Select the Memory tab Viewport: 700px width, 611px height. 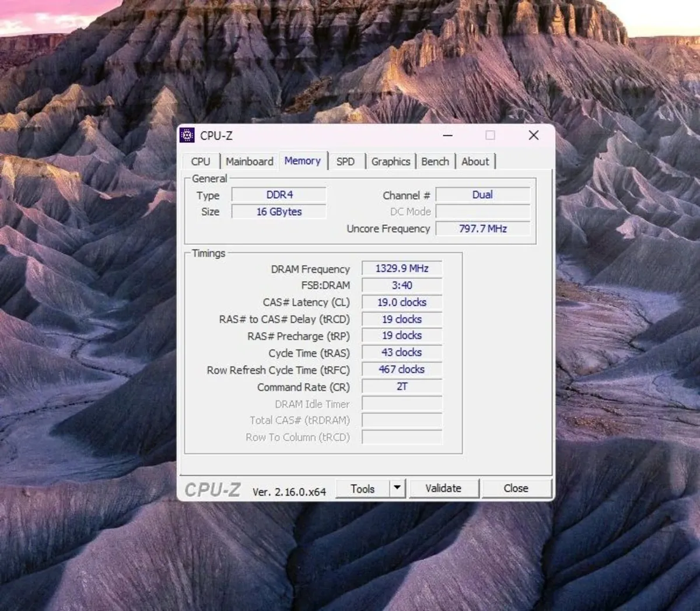(303, 161)
